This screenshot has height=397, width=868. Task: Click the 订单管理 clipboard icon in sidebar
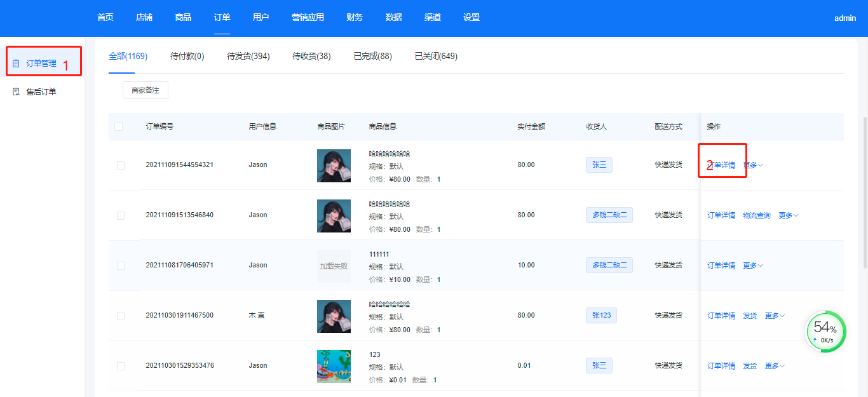click(x=16, y=64)
